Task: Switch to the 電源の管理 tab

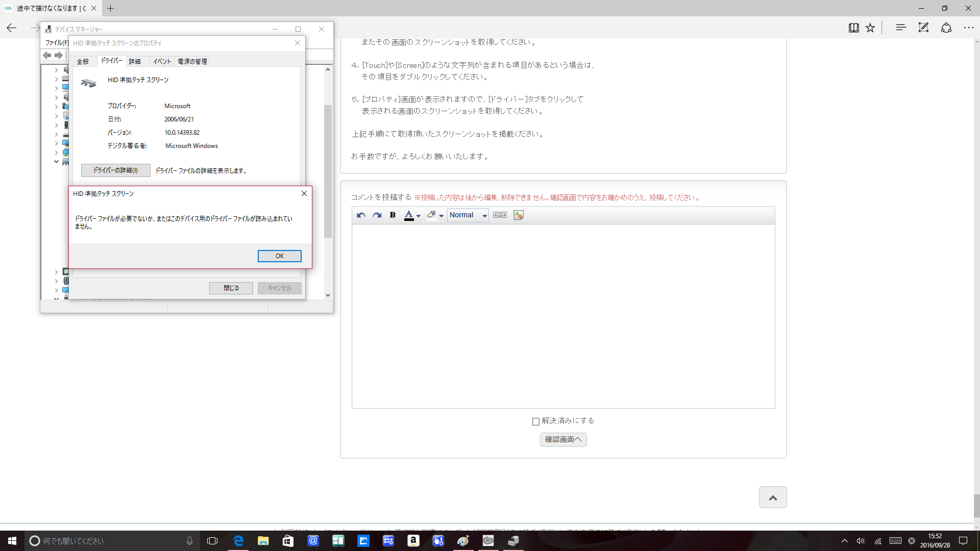Action: tap(192, 62)
